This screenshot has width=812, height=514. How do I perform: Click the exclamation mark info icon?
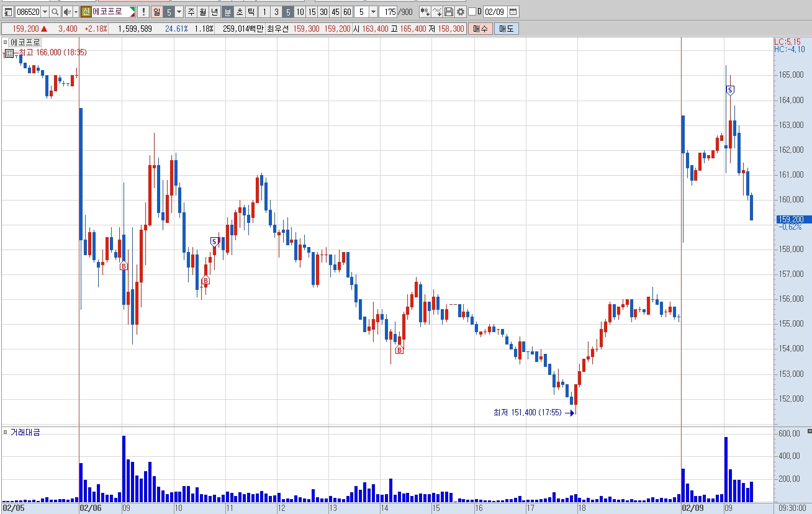pyautogui.click(x=143, y=12)
